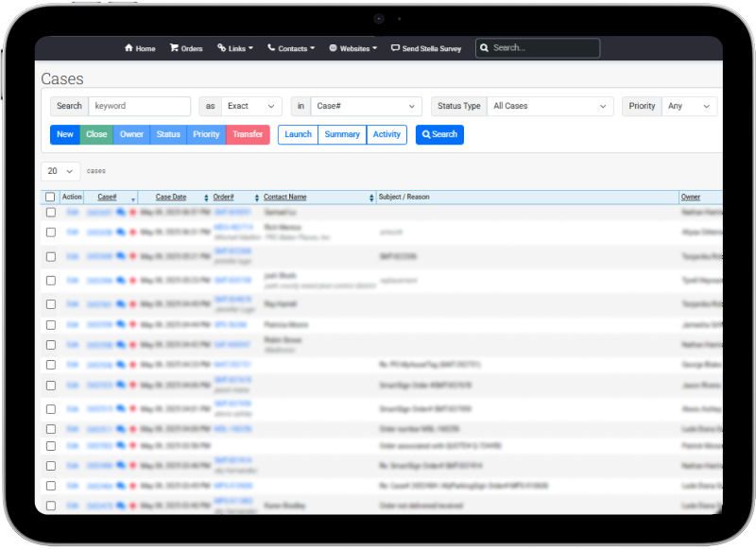This screenshot has width=756, height=550.
Task: Click the green Close button
Action: tap(96, 134)
